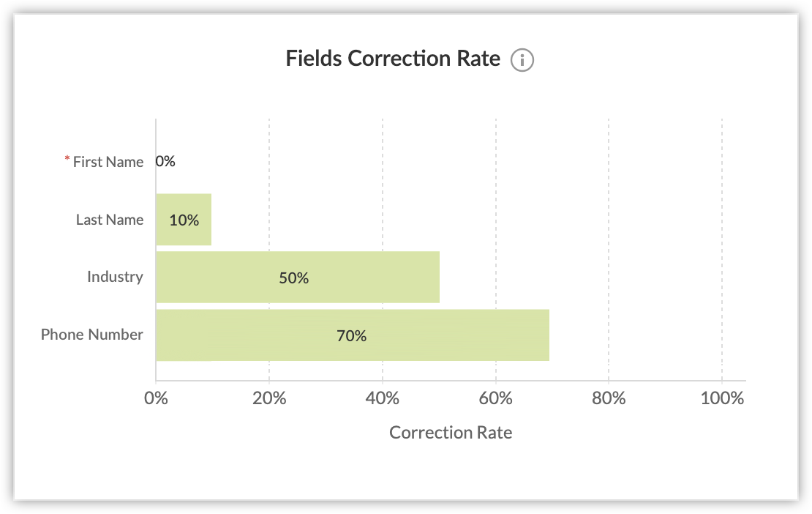The height and width of the screenshot is (514, 812).
Task: Click the 0% x-axis tick label
Action: tap(156, 398)
